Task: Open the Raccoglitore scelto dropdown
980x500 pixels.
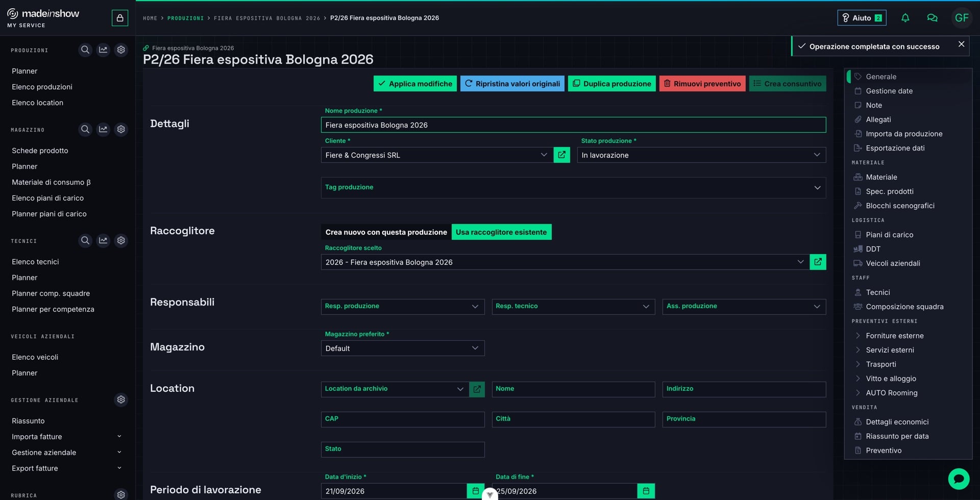Action: (x=565, y=262)
